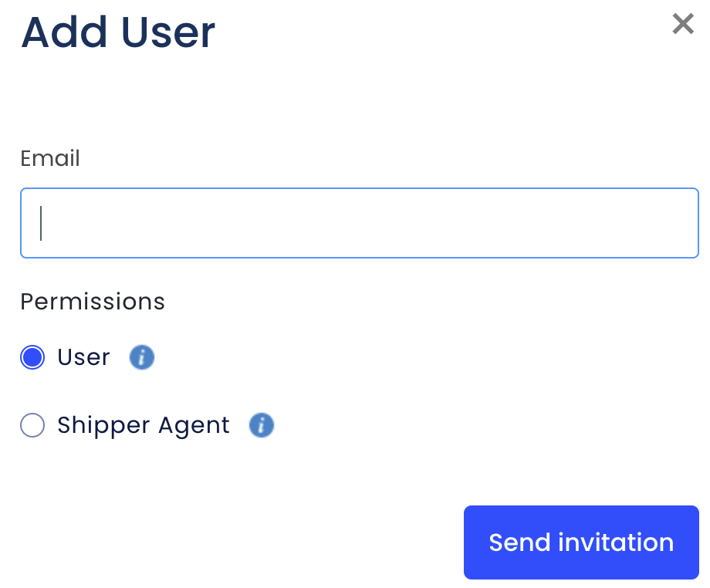710x588 pixels.
Task: Submit the user invitation
Action: tap(581, 542)
